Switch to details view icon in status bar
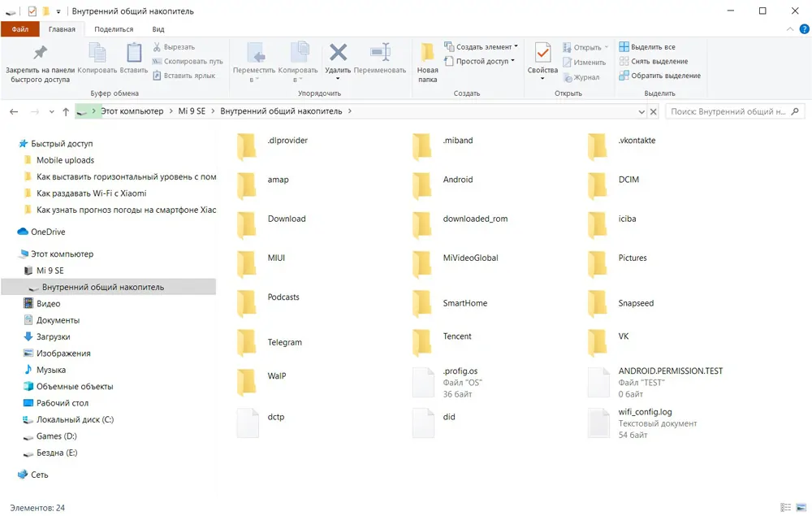Image resolution: width=812 pixels, height=516 pixels. coord(785,508)
